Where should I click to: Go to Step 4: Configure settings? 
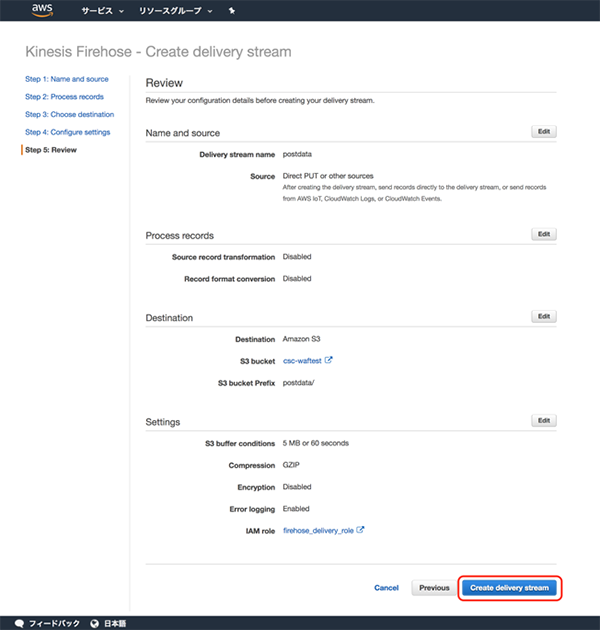67,132
